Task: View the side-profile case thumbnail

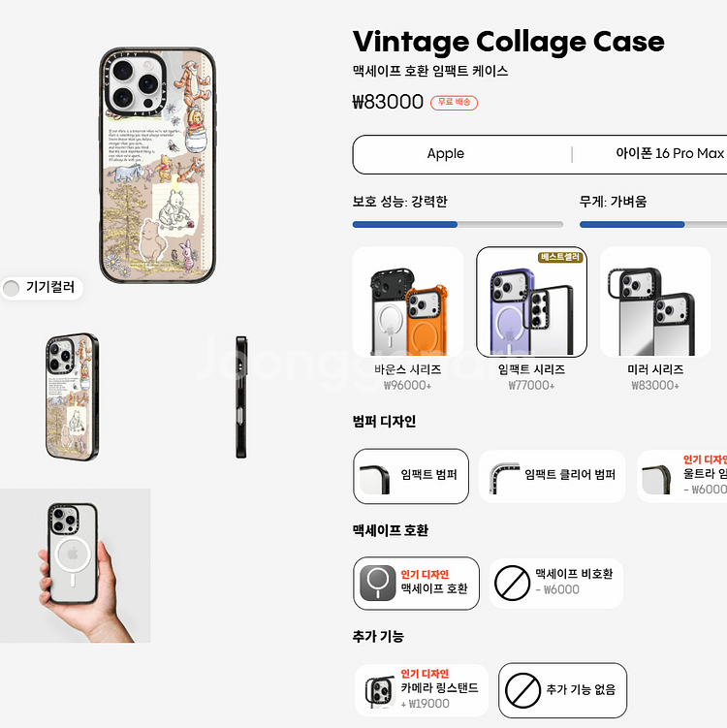Action: coord(241,397)
